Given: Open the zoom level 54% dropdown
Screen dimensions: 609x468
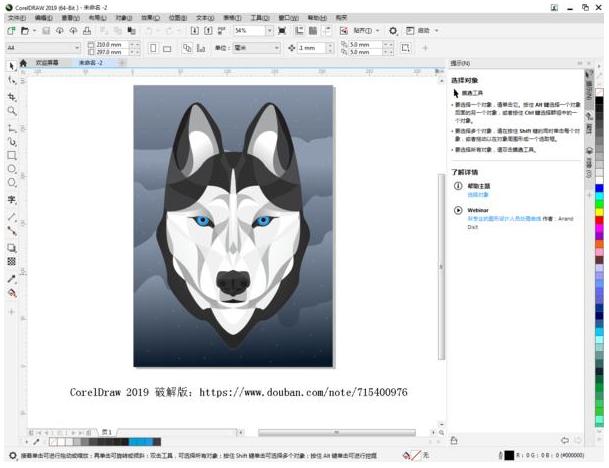Looking at the screenshot, I should pos(269,31).
